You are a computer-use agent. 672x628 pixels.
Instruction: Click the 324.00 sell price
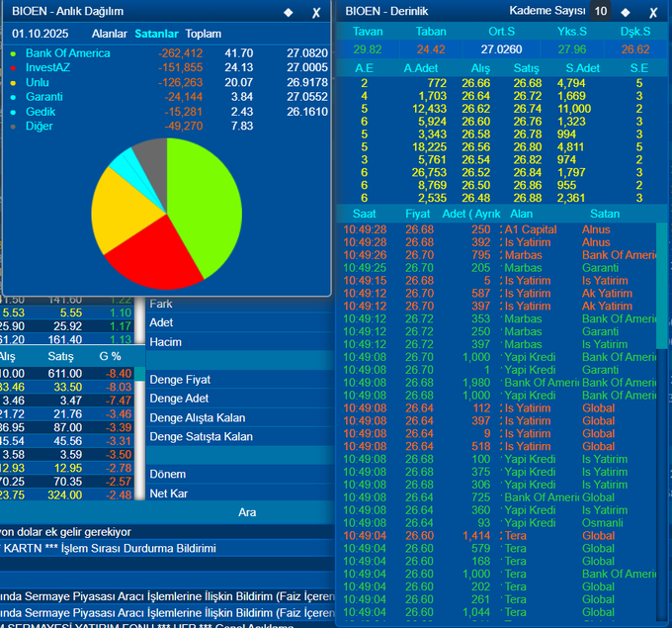click(64, 495)
